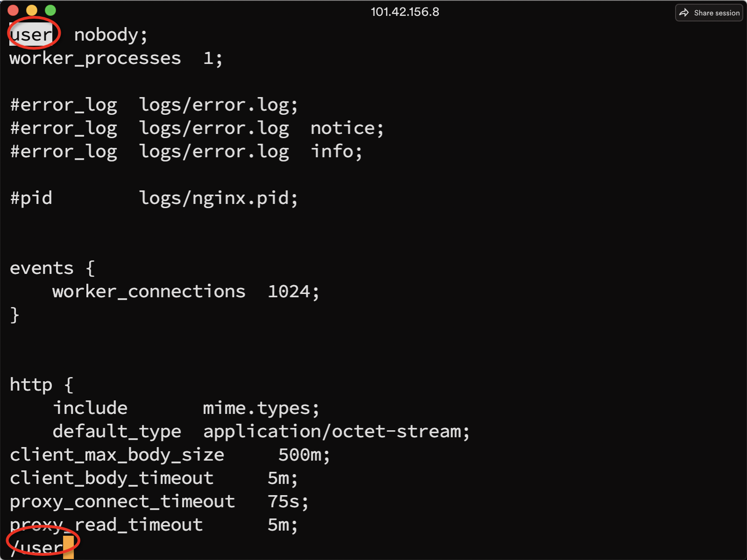Click on logs/nginx.pid; path

[x=218, y=198]
